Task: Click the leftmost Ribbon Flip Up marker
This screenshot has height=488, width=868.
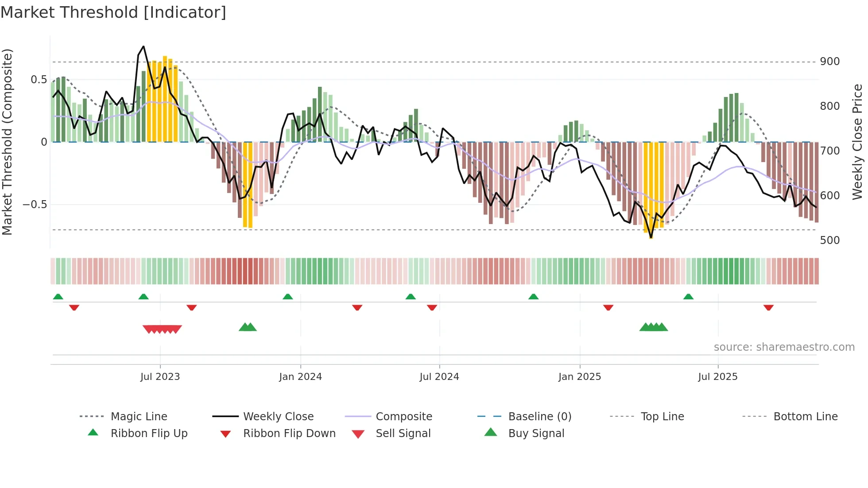Action: [58, 297]
